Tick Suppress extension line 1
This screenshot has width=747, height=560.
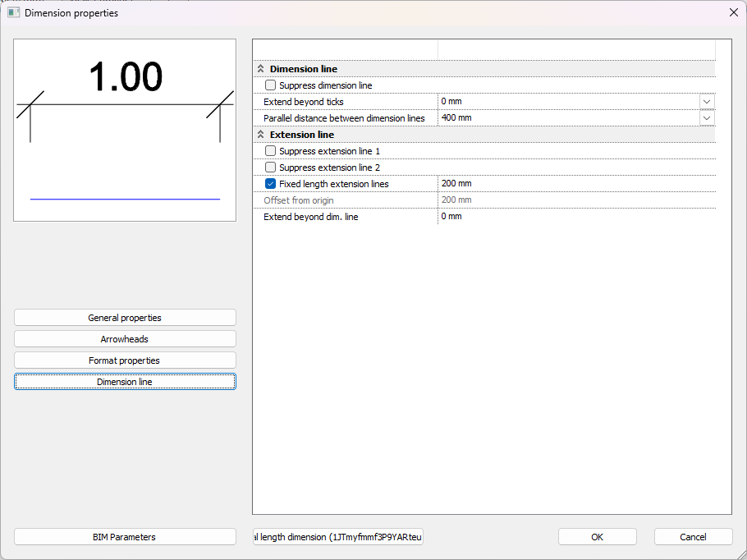[271, 151]
